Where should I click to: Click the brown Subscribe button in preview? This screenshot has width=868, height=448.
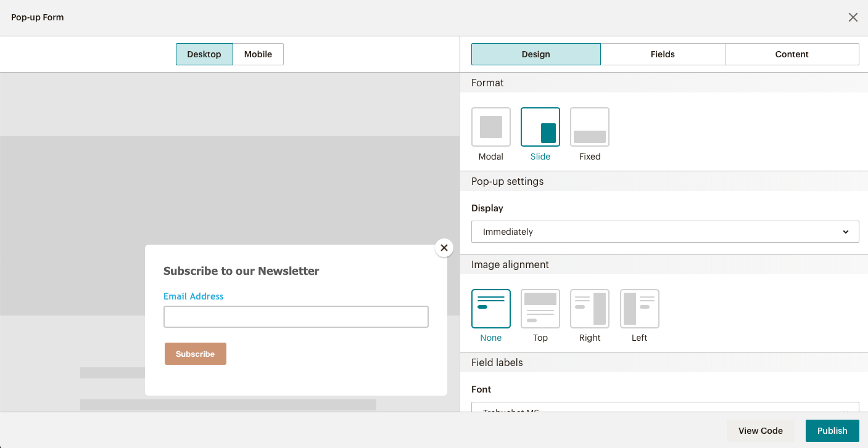point(195,354)
